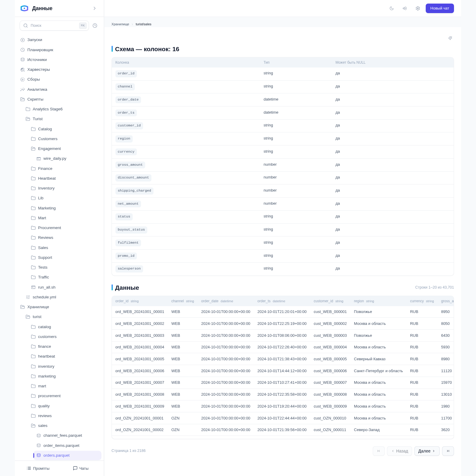This screenshot has height=476, width=476.
Task: Click the heartbeat folder icon in storage
Action: coord(33,356)
